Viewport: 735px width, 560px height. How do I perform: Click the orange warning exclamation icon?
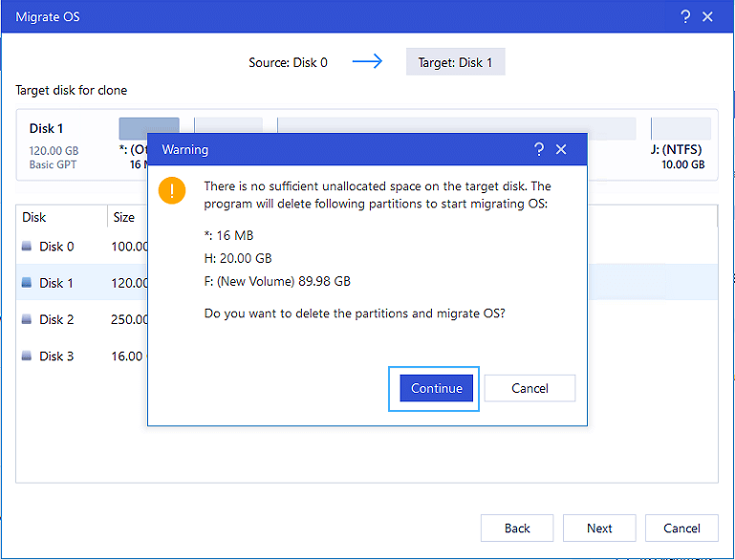tap(172, 189)
